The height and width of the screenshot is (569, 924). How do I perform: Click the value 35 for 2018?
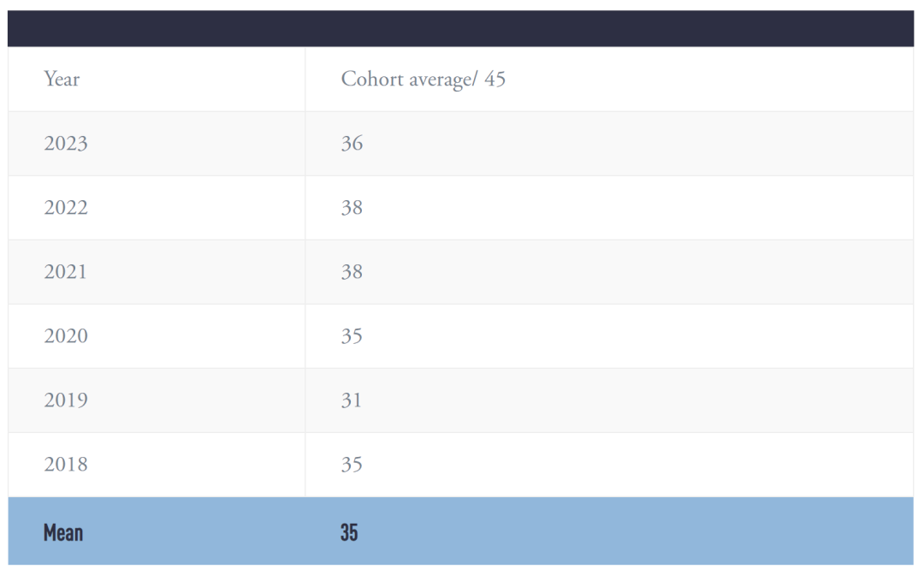[352, 465]
